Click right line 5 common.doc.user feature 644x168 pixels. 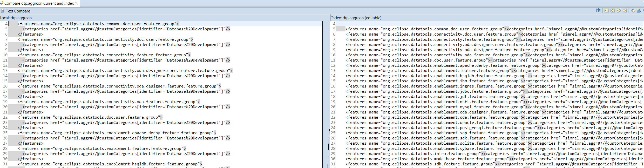(x=426, y=29)
